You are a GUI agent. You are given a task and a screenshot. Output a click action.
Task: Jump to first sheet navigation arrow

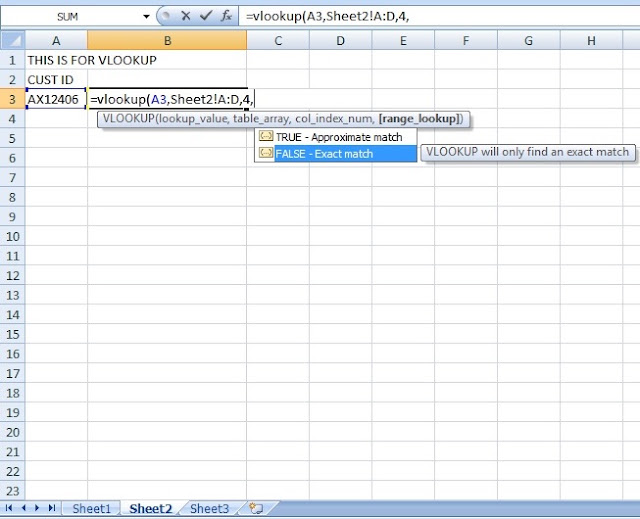coord(9,508)
